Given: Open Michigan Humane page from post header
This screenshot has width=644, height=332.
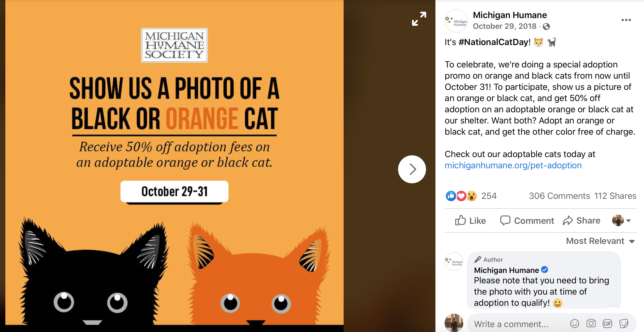Looking at the screenshot, I should 510,15.
